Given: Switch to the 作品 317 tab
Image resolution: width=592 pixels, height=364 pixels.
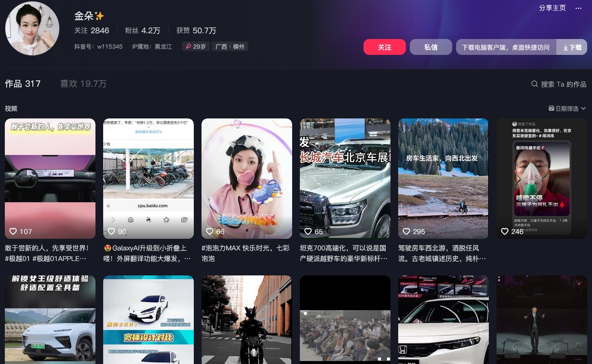Looking at the screenshot, I should pyautogui.click(x=23, y=84).
